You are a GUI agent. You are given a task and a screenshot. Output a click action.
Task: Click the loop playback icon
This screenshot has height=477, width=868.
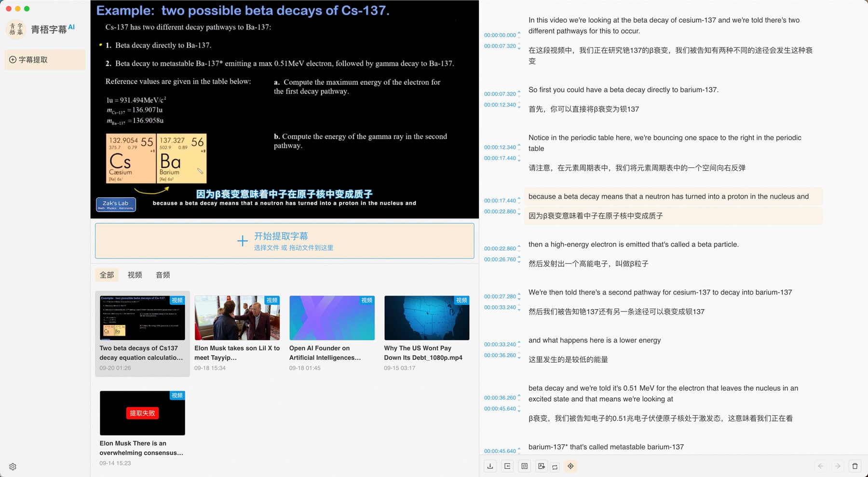(x=554, y=466)
